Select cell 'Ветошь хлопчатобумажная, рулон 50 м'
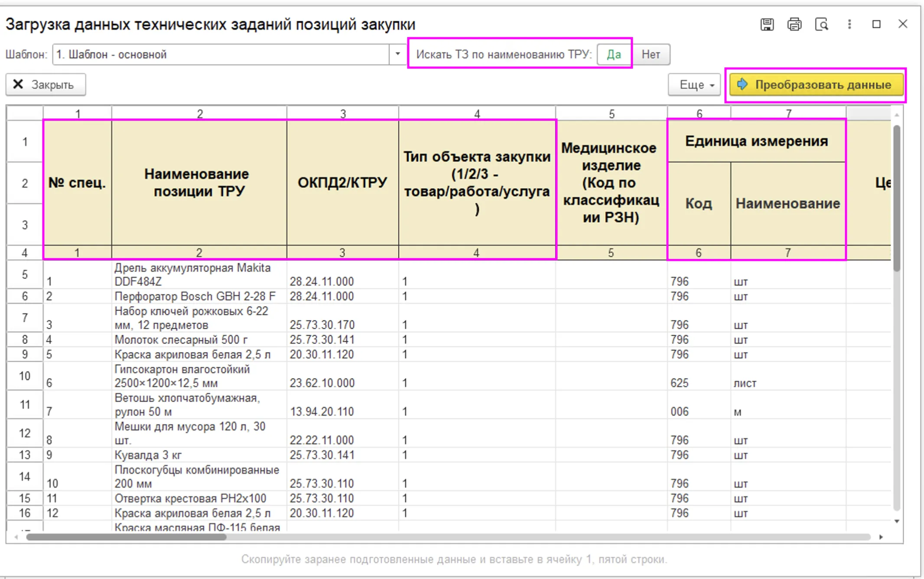The width and height of the screenshot is (924, 579). (199, 405)
